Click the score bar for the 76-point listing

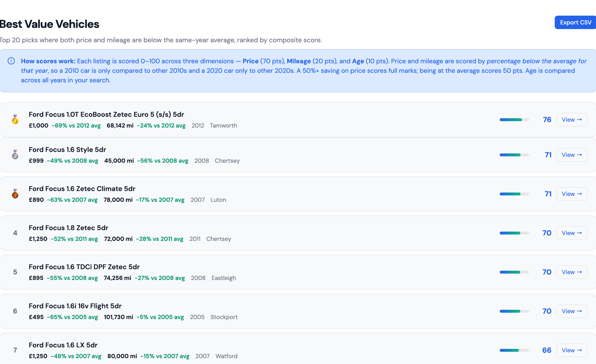click(514, 120)
